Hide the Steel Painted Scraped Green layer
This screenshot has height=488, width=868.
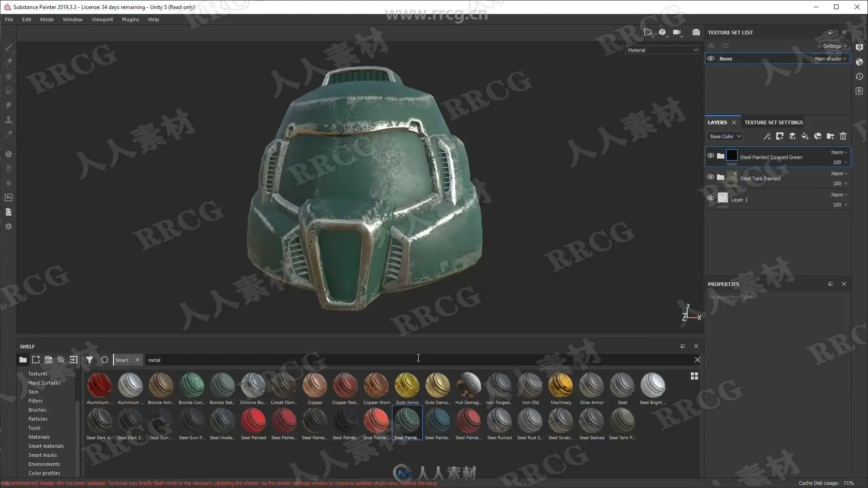[x=711, y=156]
